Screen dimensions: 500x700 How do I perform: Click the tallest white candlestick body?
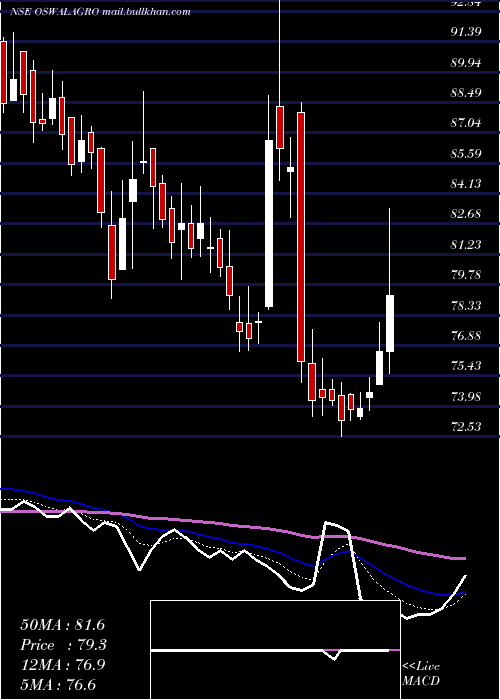click(269, 224)
